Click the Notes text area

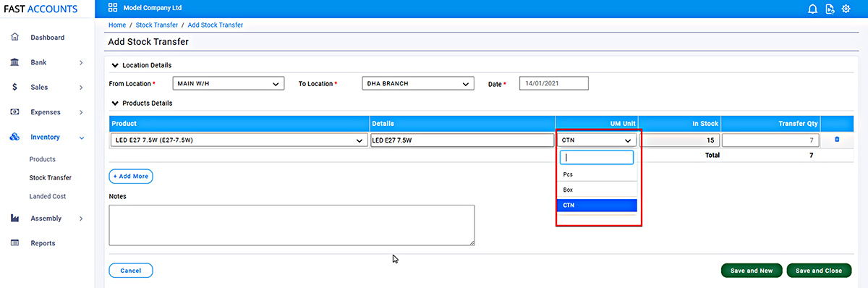292,225
